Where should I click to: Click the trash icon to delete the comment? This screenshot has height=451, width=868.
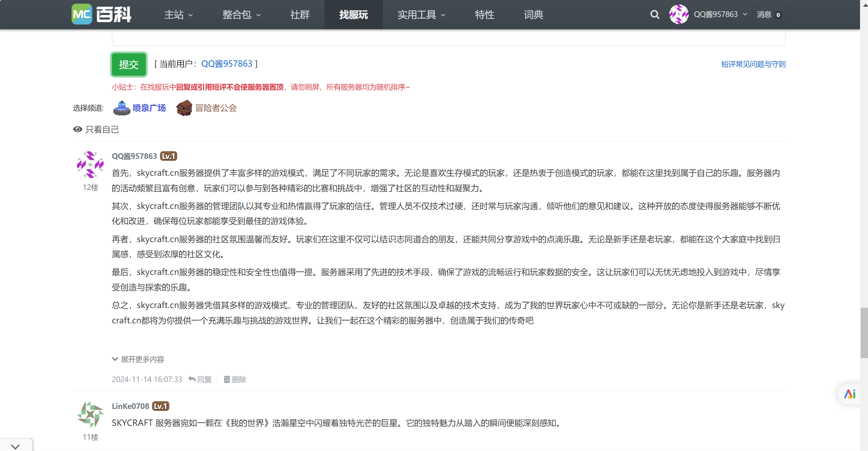pyautogui.click(x=227, y=379)
